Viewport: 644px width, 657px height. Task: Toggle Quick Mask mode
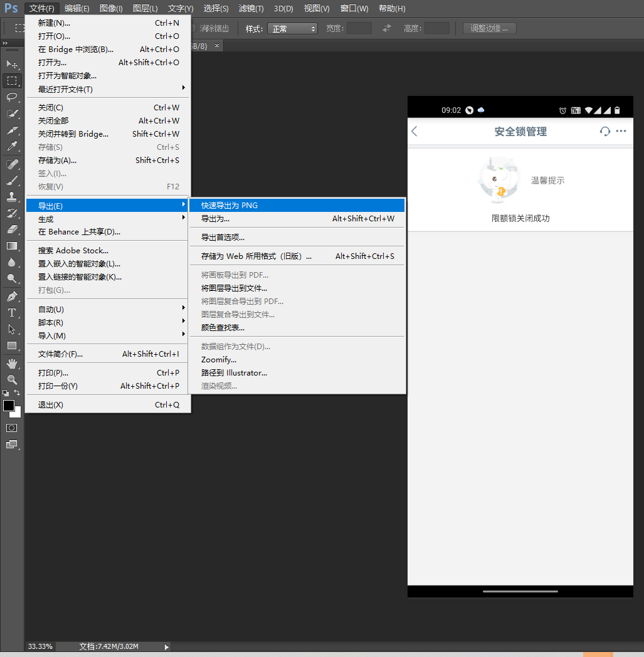12,428
